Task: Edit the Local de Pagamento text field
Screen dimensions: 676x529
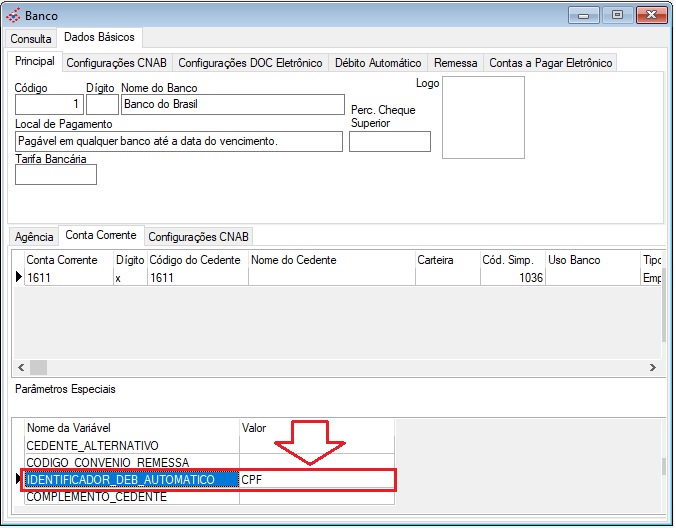Action: (178, 141)
